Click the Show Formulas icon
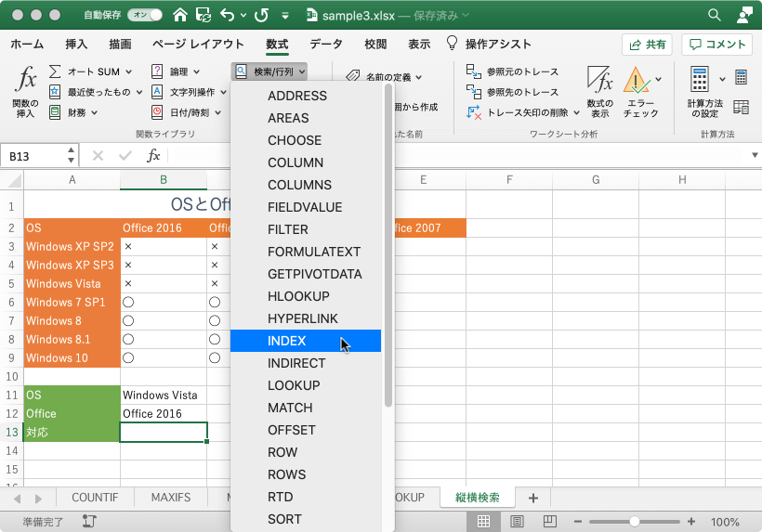This screenshot has width=762, height=532. pos(599,79)
